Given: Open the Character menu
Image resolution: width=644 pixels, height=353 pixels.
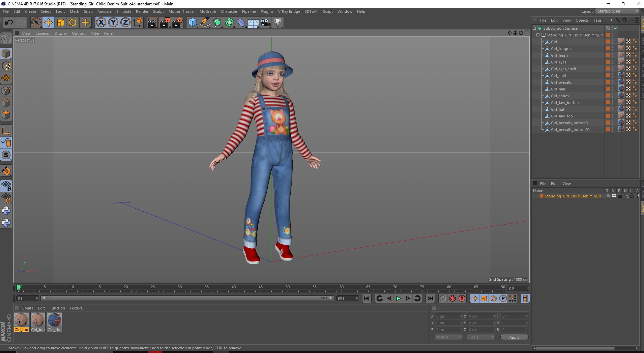Looking at the screenshot, I should pos(229,11).
